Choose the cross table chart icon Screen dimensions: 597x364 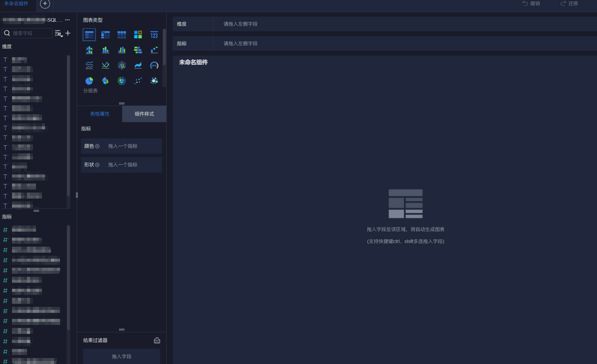[x=105, y=35]
